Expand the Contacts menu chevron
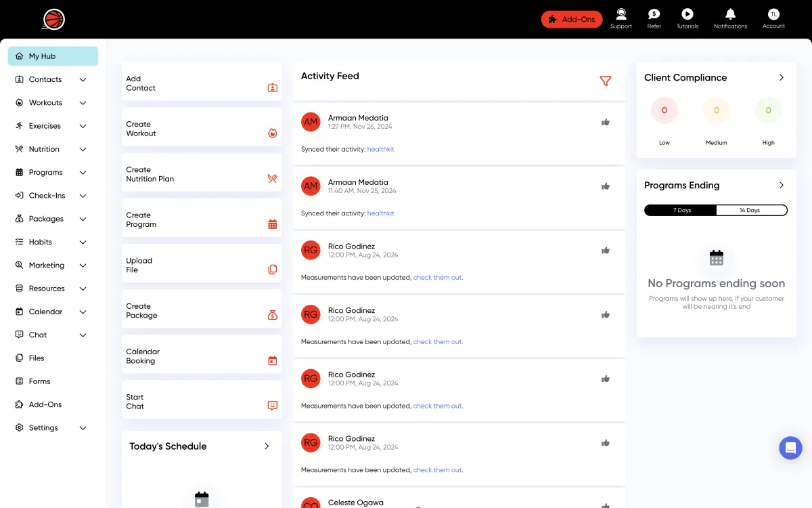 point(83,79)
